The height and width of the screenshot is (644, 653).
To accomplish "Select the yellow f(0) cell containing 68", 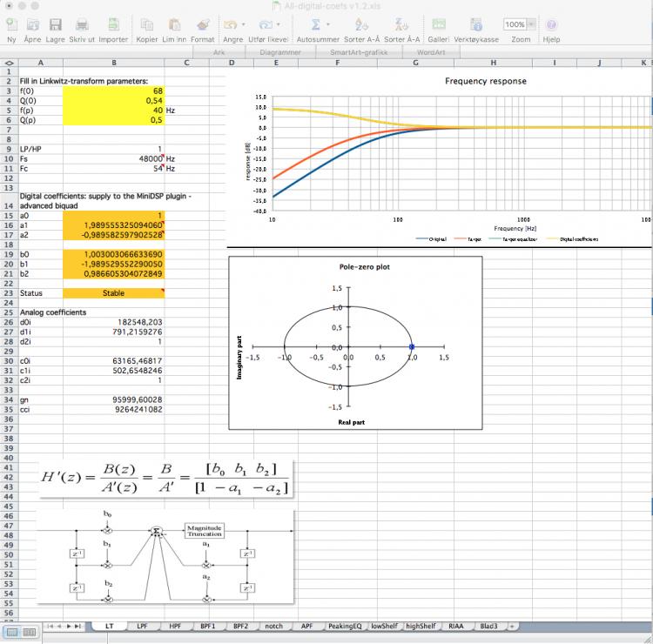I will (115, 91).
